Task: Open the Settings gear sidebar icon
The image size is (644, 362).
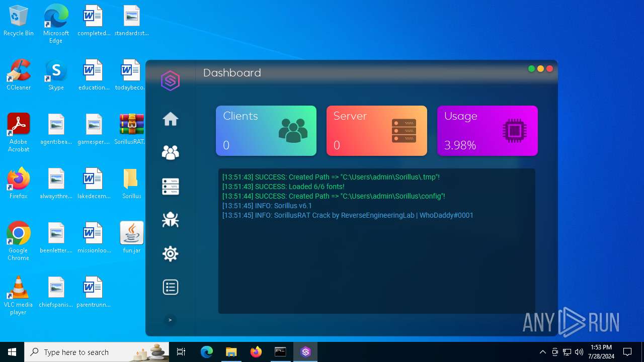Action: (x=171, y=253)
